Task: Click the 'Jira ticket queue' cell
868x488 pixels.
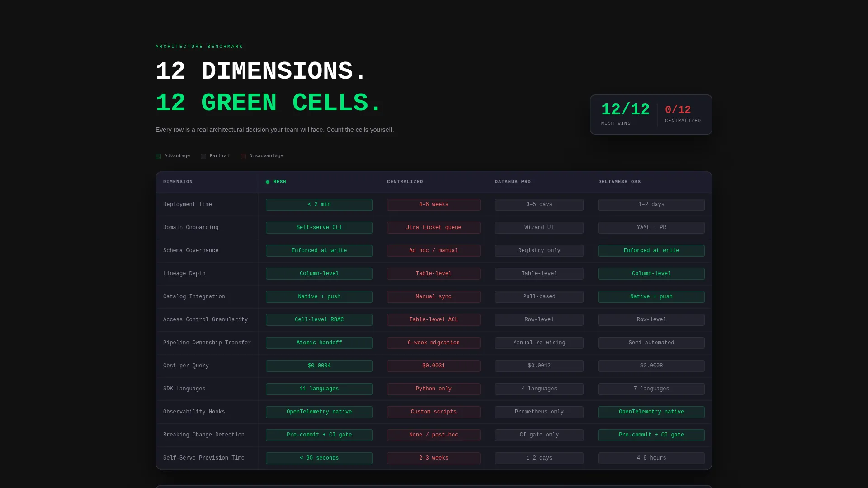Action: click(x=434, y=228)
